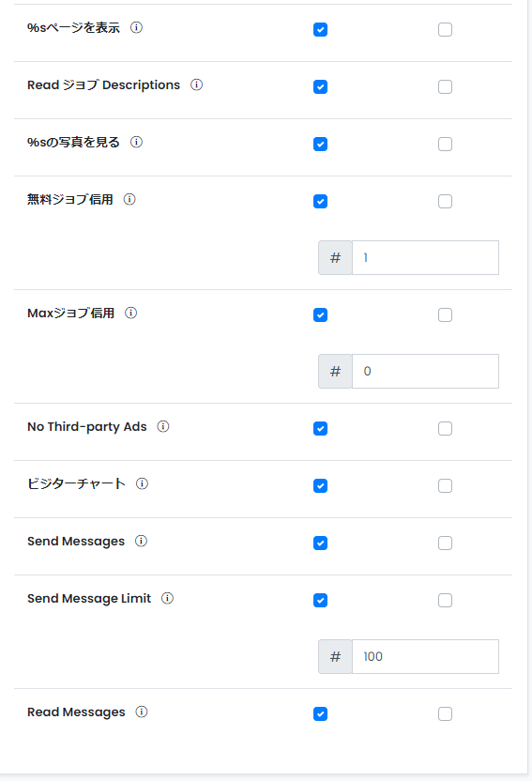Disable checked No Third-party Ads checkbox
Viewport: 532px width, 781px height.
321,429
